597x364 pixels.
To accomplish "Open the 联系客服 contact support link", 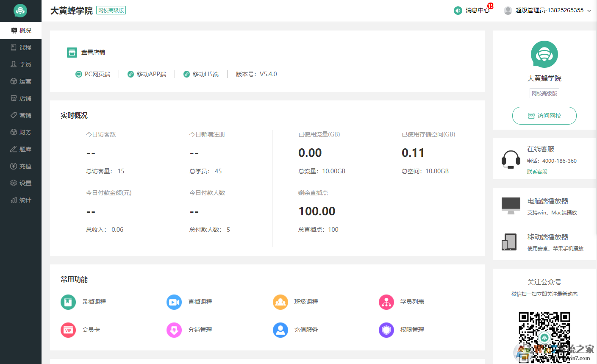I will click(537, 172).
